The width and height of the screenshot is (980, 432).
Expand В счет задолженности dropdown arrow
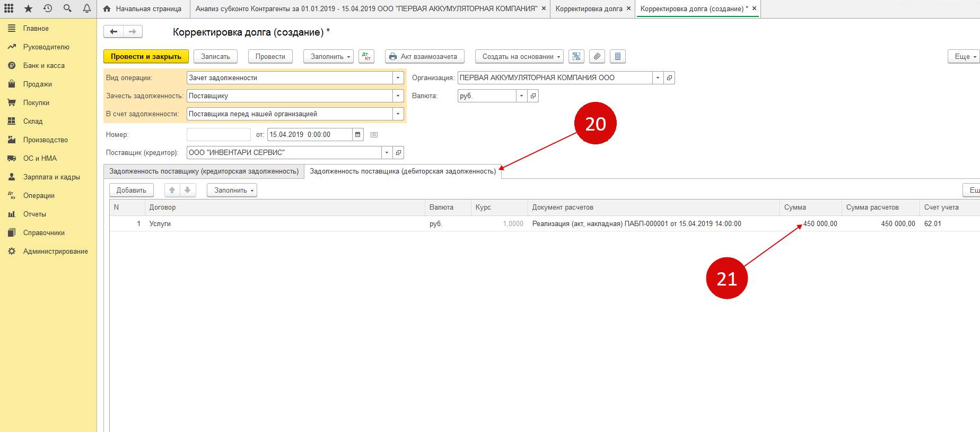coord(398,114)
